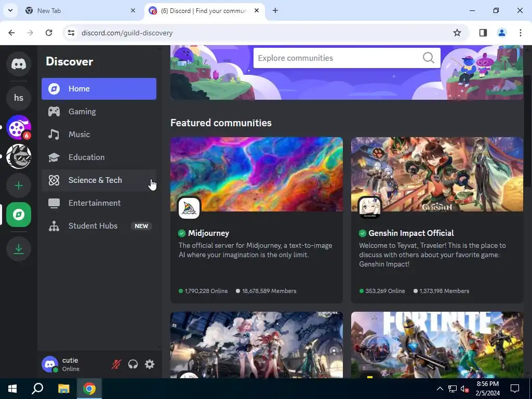Toggle Chrome side panel
This screenshot has width=532, height=399.
tap(483, 33)
